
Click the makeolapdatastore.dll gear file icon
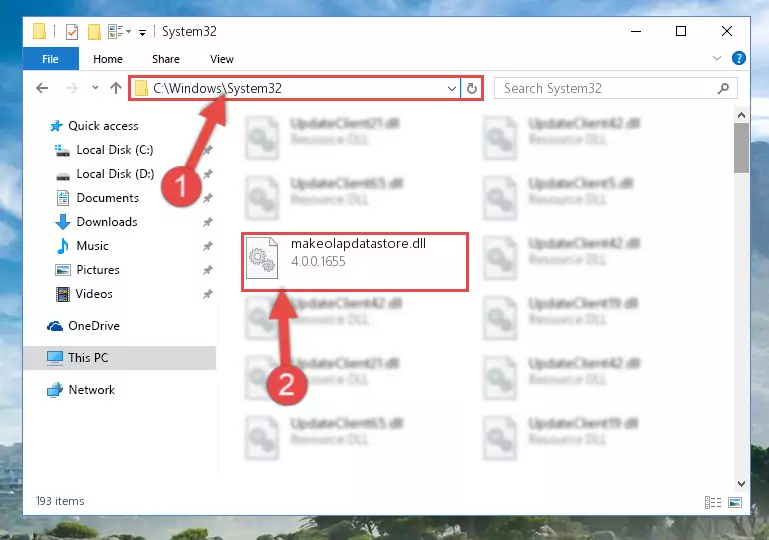(x=261, y=258)
